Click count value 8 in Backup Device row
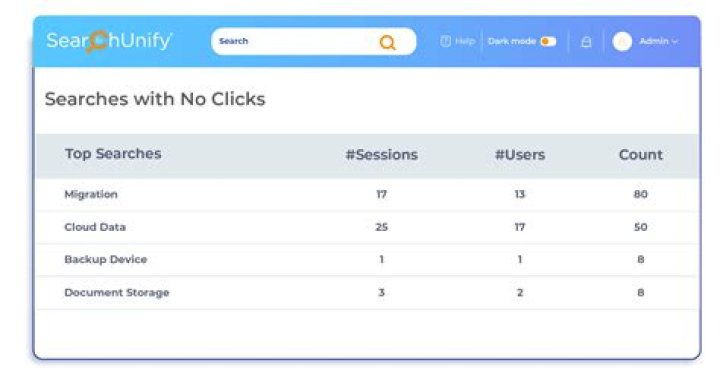720x383 pixels. pos(641,259)
